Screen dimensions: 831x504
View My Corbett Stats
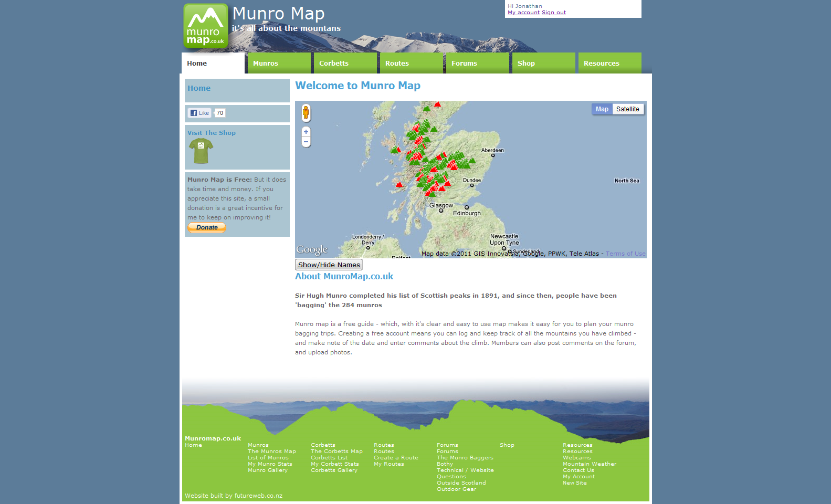click(x=335, y=464)
